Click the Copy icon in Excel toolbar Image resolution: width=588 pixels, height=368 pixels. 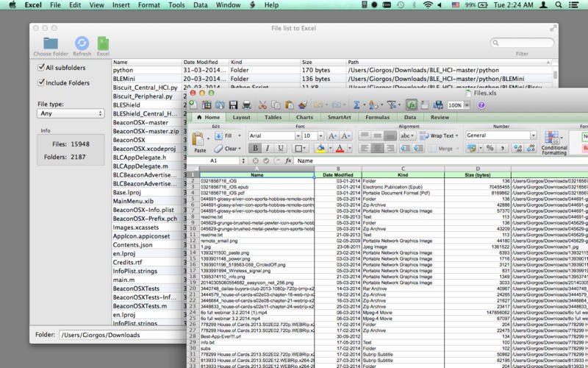[276, 105]
